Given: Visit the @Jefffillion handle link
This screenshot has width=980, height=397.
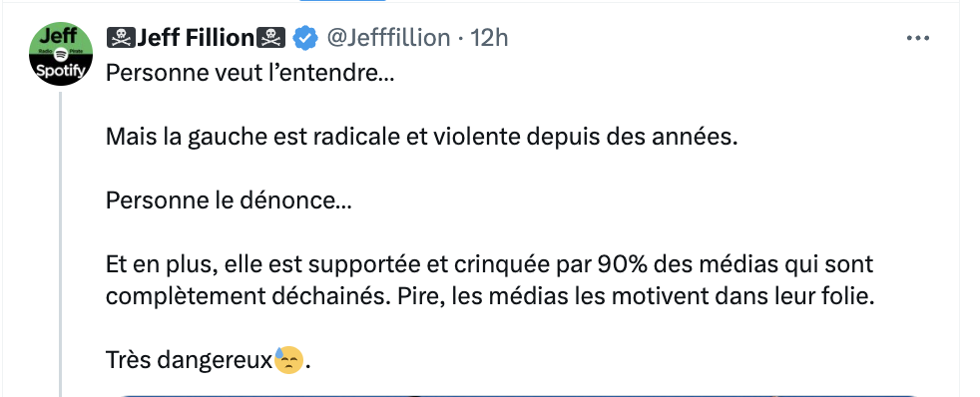Looking at the screenshot, I should click(388, 38).
